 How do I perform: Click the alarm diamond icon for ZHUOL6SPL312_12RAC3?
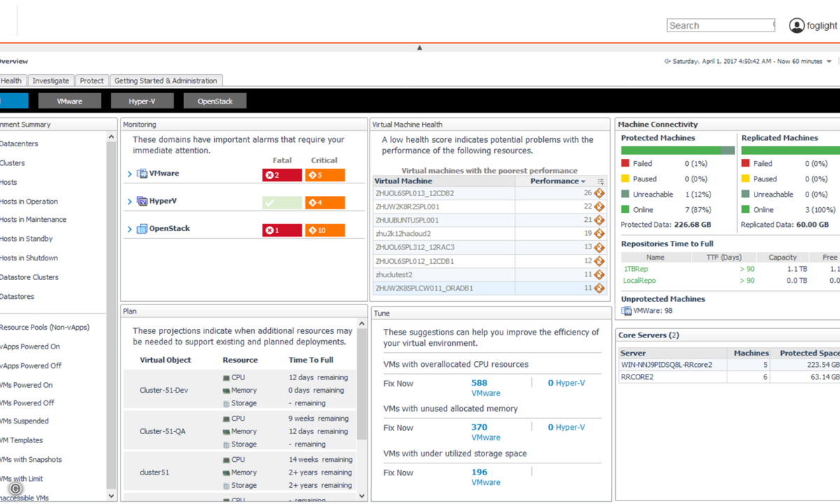[x=599, y=247]
